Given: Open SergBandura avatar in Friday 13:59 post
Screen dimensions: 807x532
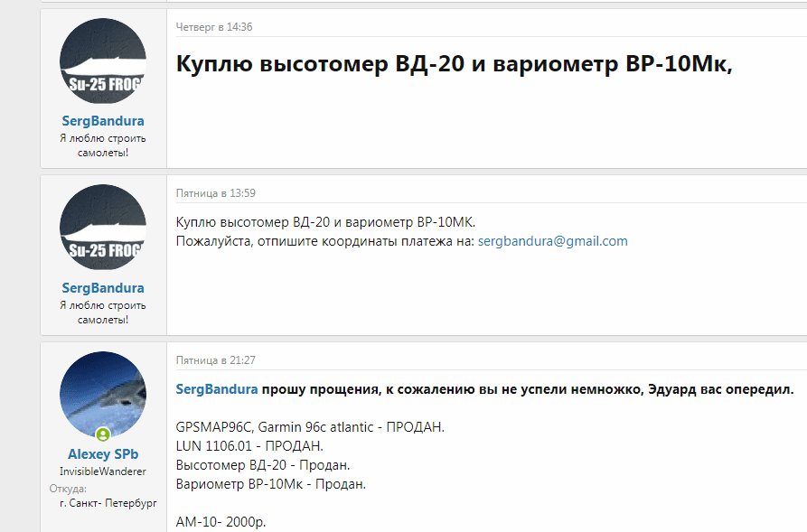Looking at the screenshot, I should pyautogui.click(x=103, y=228).
